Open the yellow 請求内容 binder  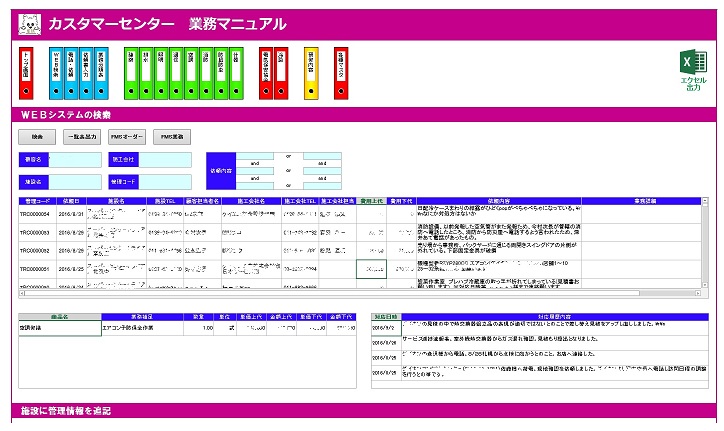point(310,72)
